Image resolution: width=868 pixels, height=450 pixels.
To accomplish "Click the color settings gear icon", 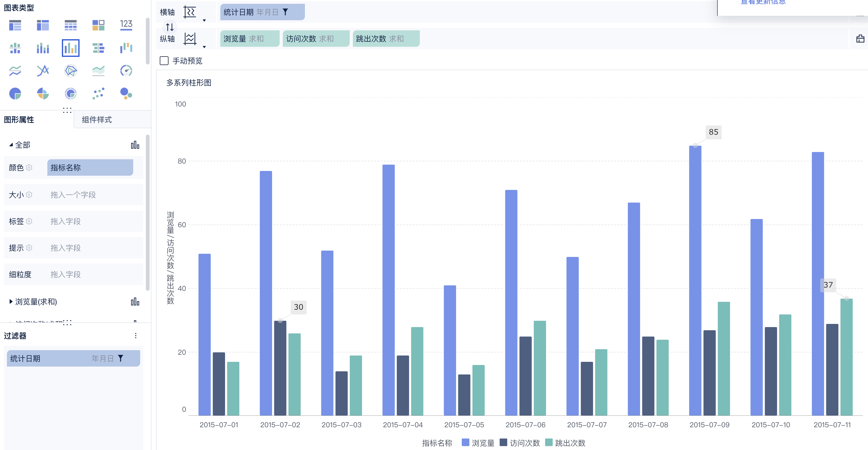I will point(29,168).
